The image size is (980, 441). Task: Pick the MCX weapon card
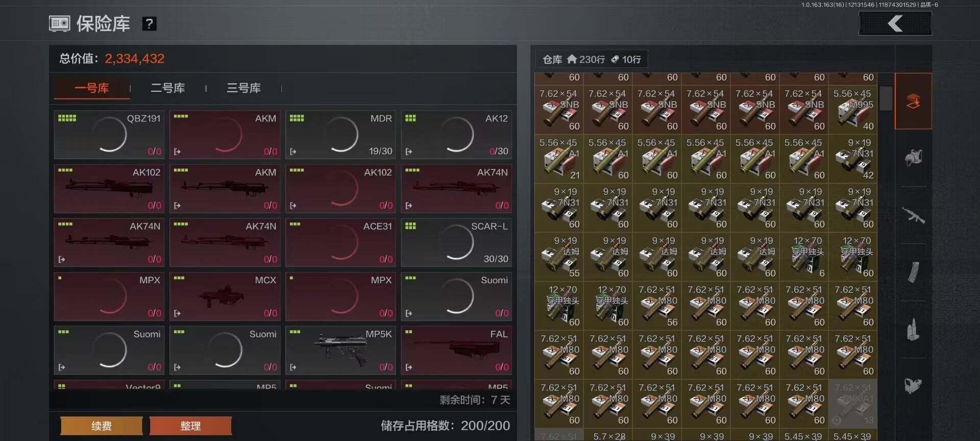[x=225, y=297]
